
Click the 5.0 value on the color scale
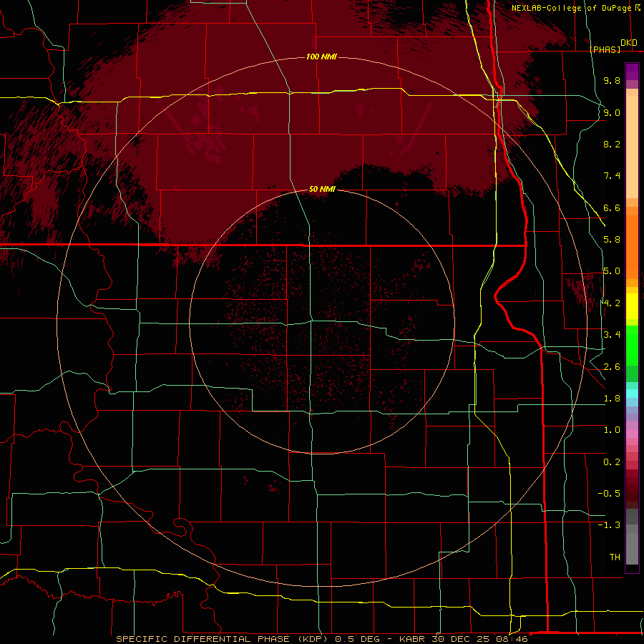coord(612,271)
